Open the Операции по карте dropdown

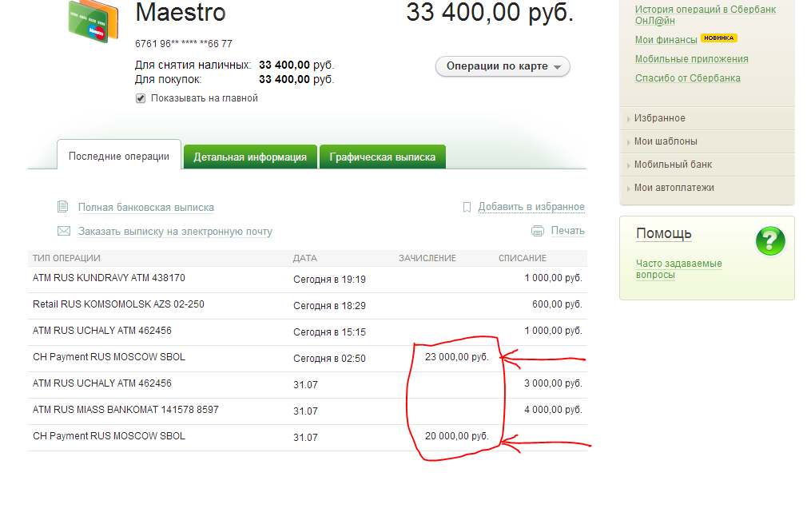tap(503, 66)
